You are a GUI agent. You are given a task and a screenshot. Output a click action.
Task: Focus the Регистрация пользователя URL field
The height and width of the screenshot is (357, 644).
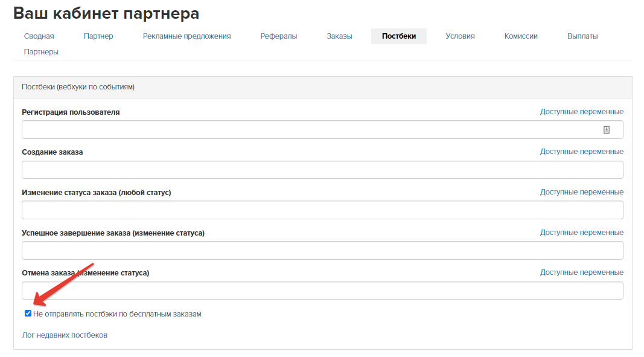click(322, 129)
